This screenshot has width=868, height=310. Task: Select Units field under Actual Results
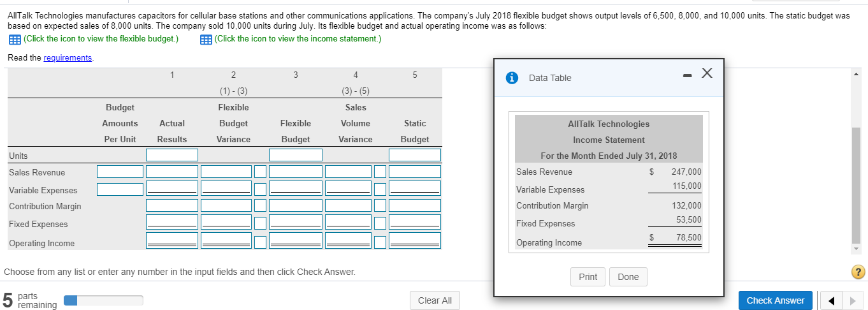tap(172, 155)
